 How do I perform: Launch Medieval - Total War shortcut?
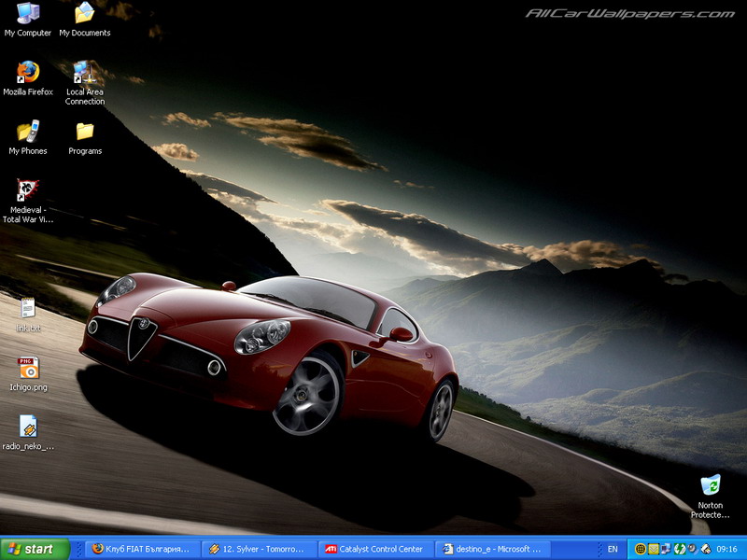click(x=28, y=191)
